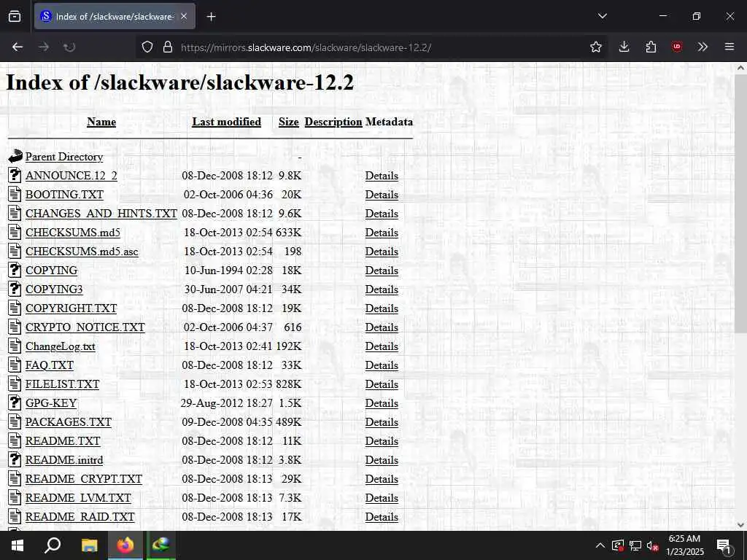Click the unknown-file icon beside README.initrd
This screenshot has height=560, width=747.
pyautogui.click(x=15, y=459)
